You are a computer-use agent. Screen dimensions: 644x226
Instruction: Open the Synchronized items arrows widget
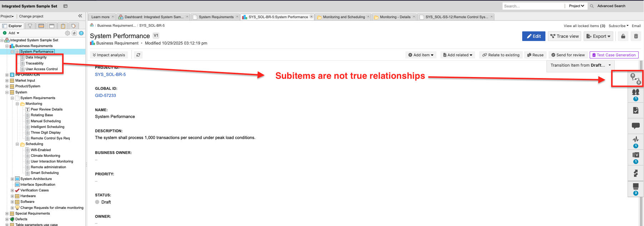click(635, 173)
